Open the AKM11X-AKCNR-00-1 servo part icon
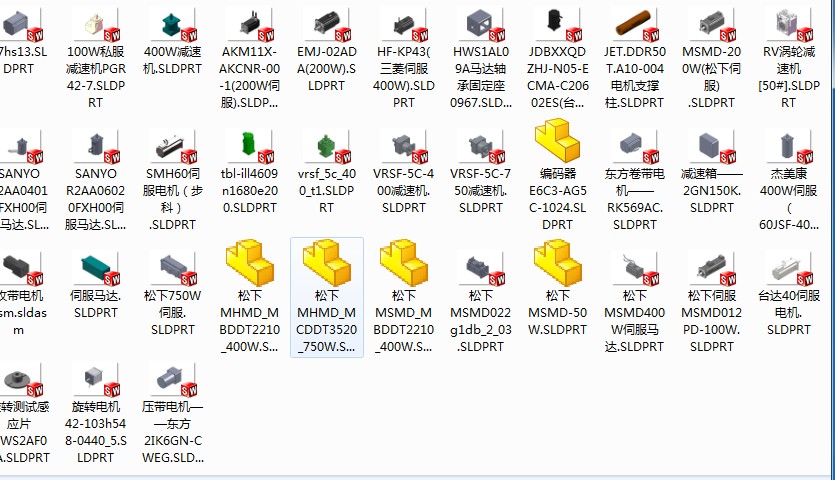The width and height of the screenshot is (835, 480). 250,25
